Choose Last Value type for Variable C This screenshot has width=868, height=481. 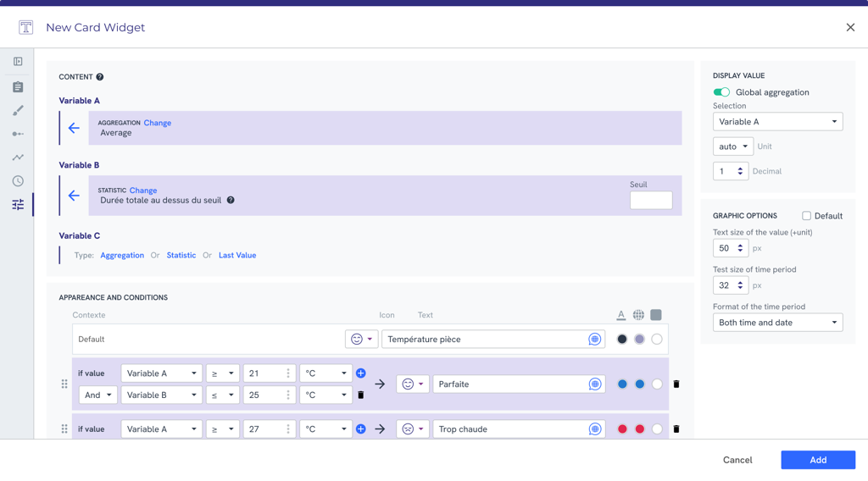tap(237, 256)
